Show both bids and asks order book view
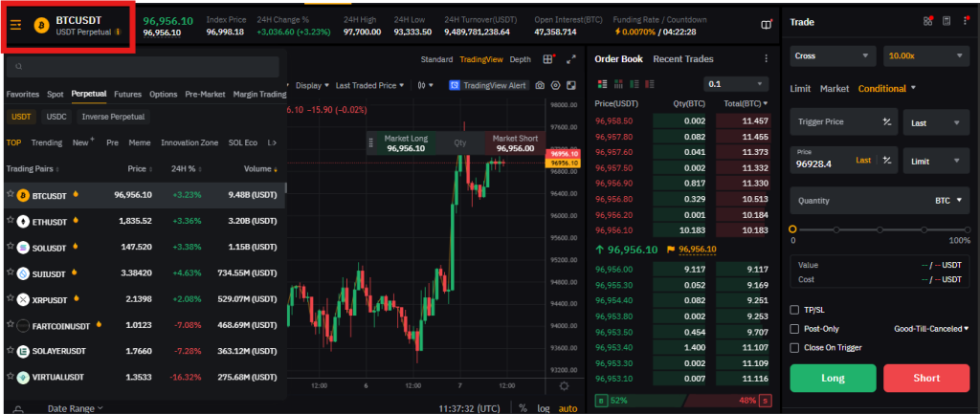 point(603,84)
